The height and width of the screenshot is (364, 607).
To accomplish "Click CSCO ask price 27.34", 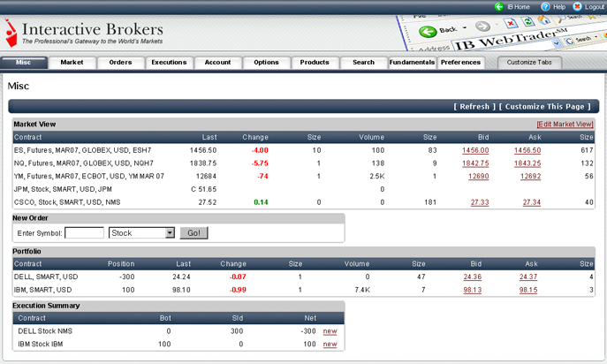I will [532, 202].
